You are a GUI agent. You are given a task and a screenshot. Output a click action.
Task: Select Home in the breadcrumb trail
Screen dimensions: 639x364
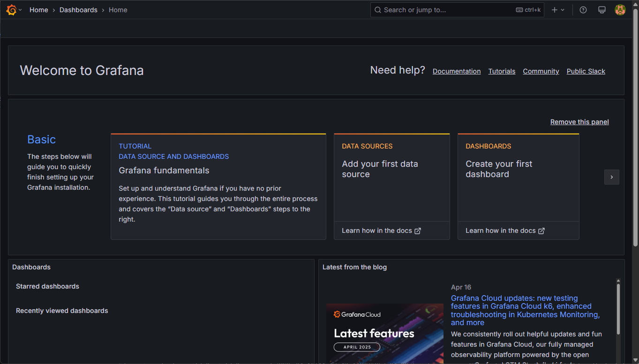pyautogui.click(x=38, y=9)
